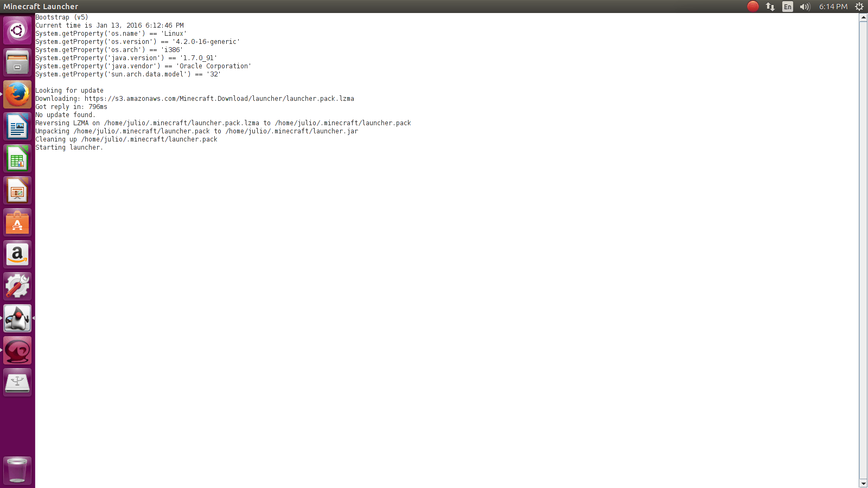Click the java.version '1.7.0_91' line
The width and height of the screenshot is (868, 488).
(126, 58)
